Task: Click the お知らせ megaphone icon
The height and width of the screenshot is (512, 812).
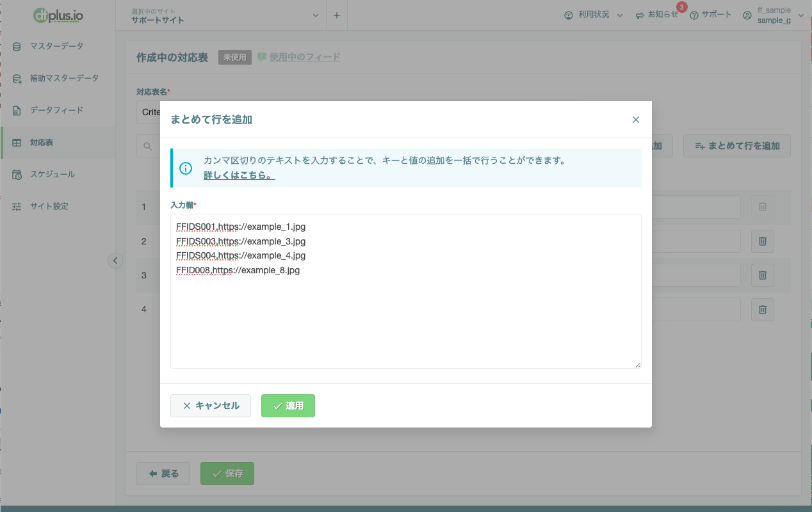Action: point(640,15)
